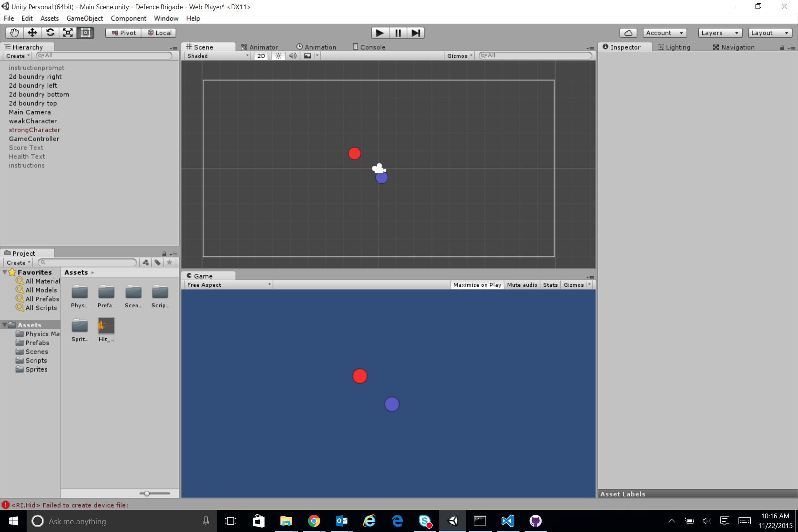798x532 pixels.
Task: Select Main Camera in Hierarchy
Action: [30, 112]
